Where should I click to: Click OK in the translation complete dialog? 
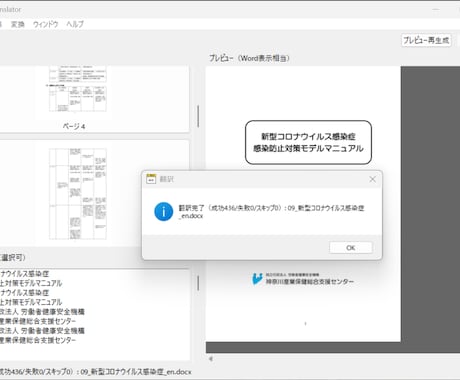[351, 248]
